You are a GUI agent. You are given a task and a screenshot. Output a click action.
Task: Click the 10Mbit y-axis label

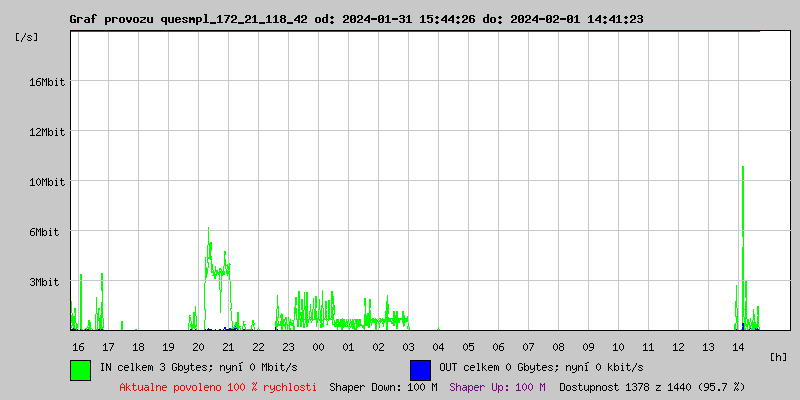click(x=47, y=182)
